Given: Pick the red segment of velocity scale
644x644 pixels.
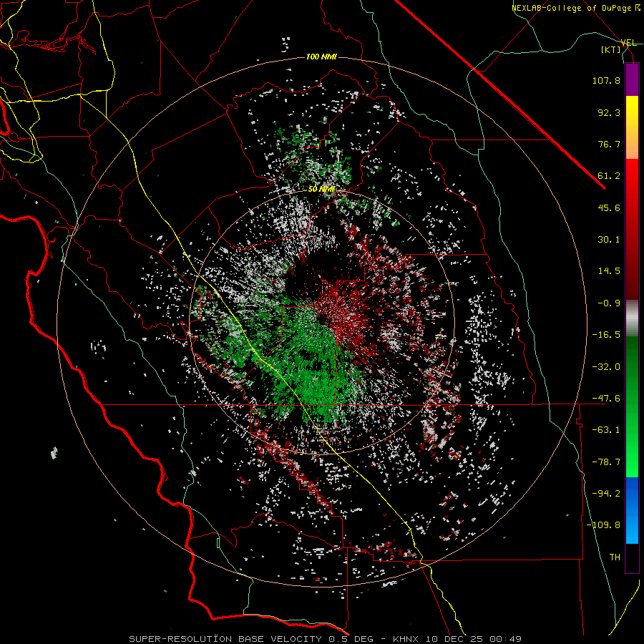Looking at the screenshot, I should 632,229.
